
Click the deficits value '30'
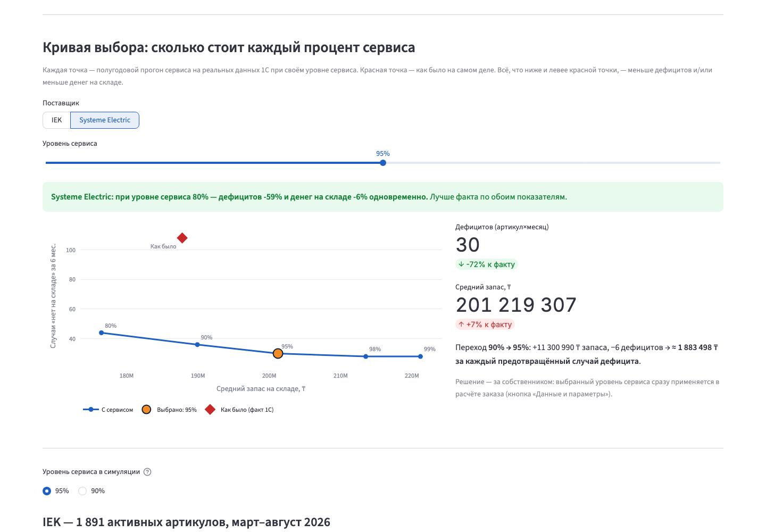tap(468, 245)
